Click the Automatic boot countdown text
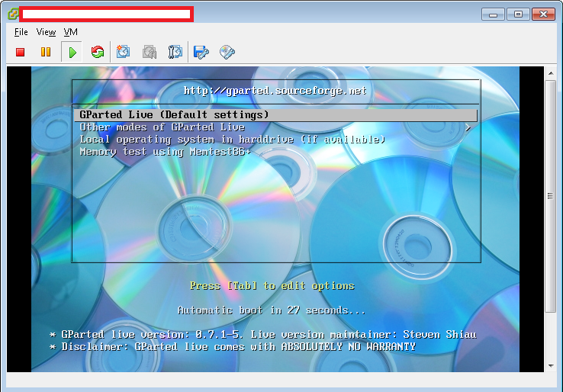 272,310
